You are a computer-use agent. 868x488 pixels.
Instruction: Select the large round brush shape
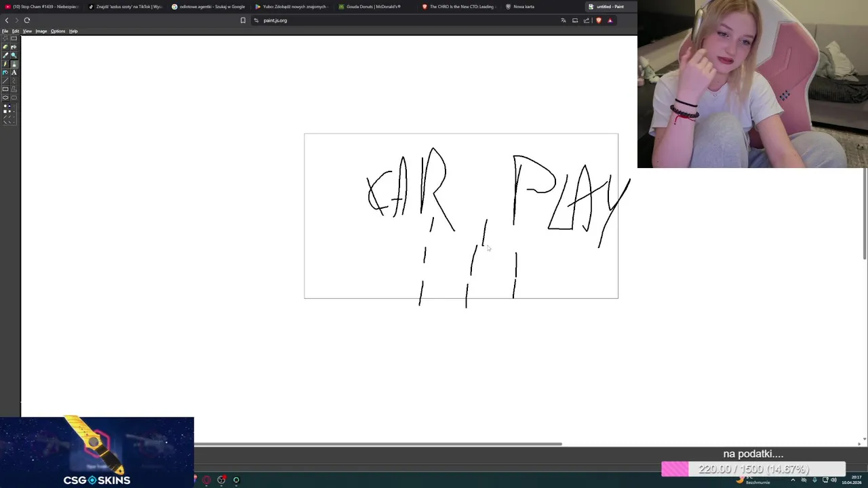pos(5,106)
